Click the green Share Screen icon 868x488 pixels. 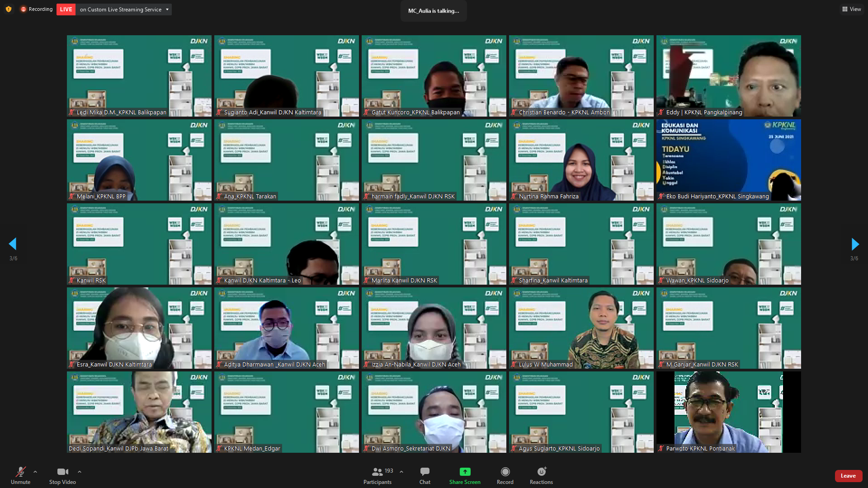point(465,472)
